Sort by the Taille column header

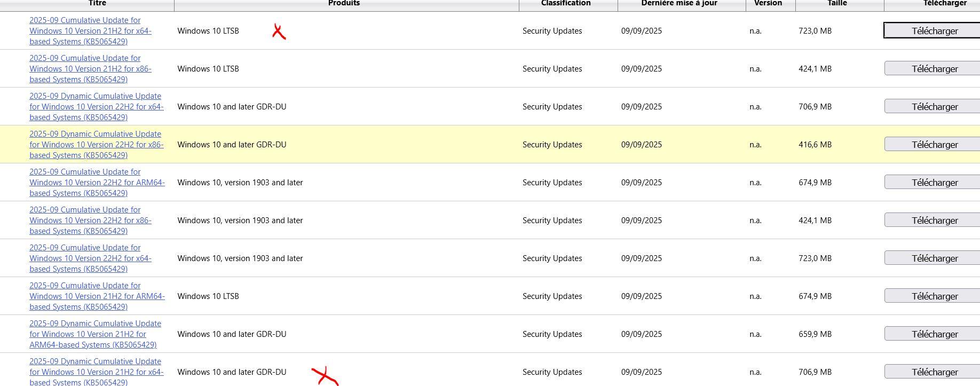837,3
